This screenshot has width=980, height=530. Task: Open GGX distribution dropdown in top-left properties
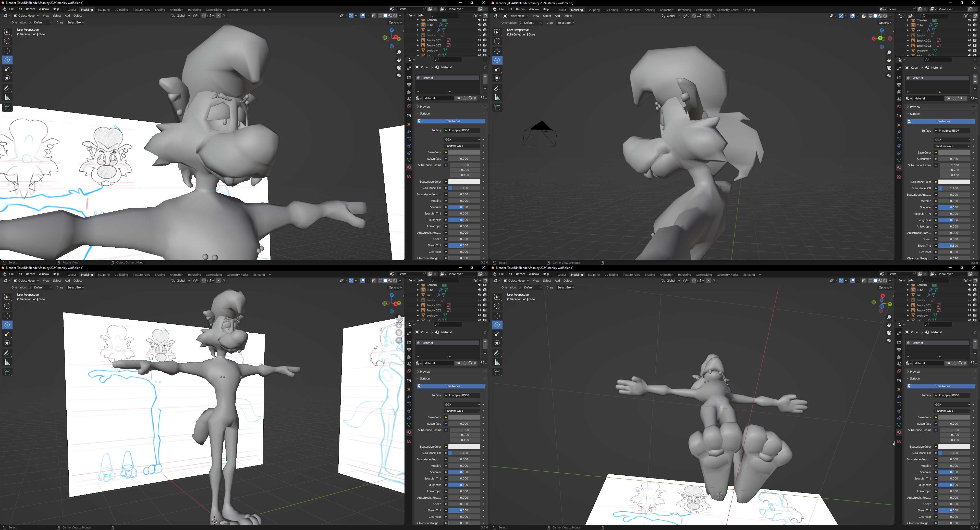point(462,140)
